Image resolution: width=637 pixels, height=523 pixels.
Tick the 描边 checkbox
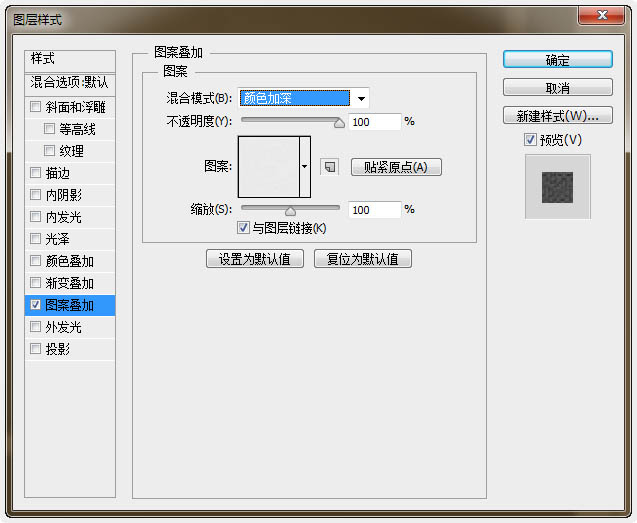click(x=35, y=173)
